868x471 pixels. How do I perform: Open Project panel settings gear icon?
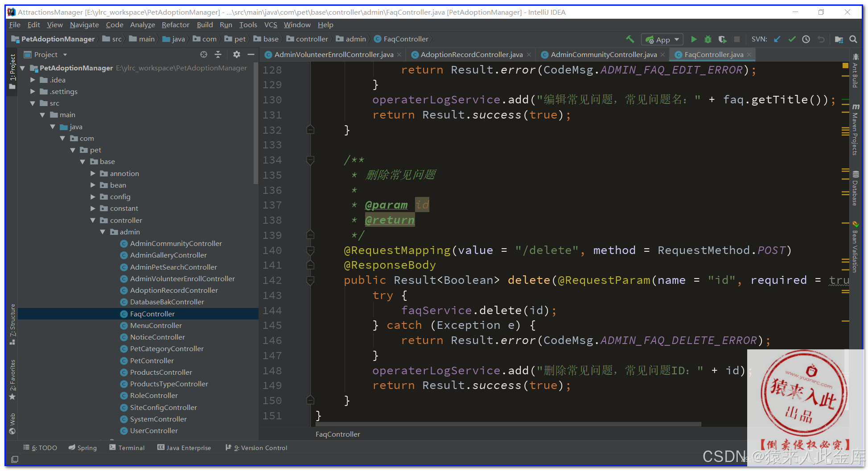coord(236,54)
